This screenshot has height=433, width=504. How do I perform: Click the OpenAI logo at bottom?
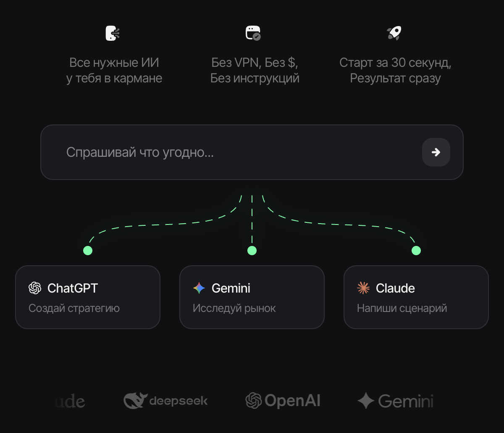coord(283,401)
